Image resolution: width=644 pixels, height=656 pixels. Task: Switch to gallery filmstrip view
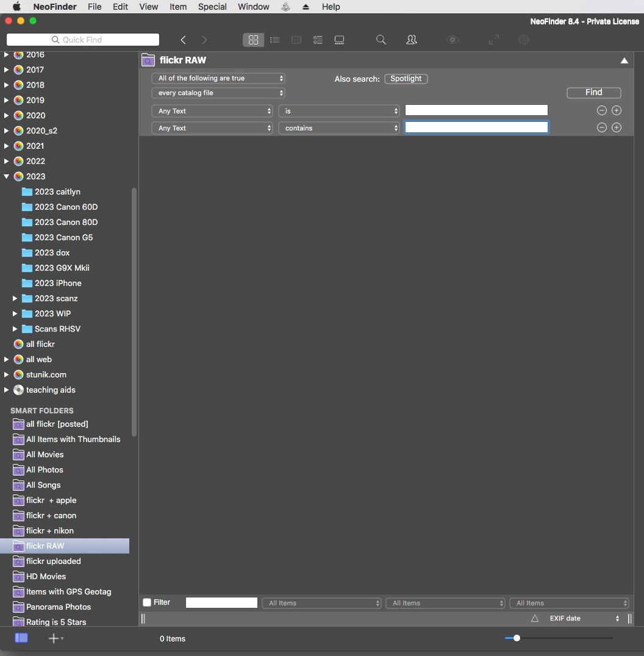pyautogui.click(x=339, y=40)
